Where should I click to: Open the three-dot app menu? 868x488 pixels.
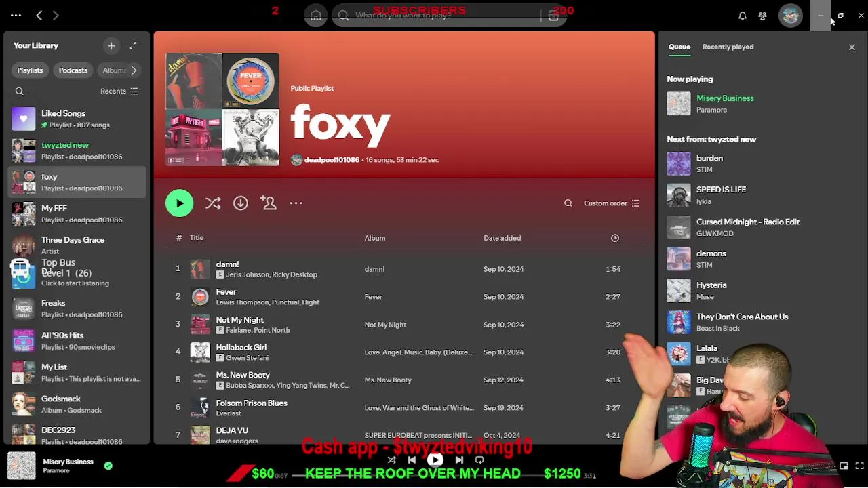(16, 15)
